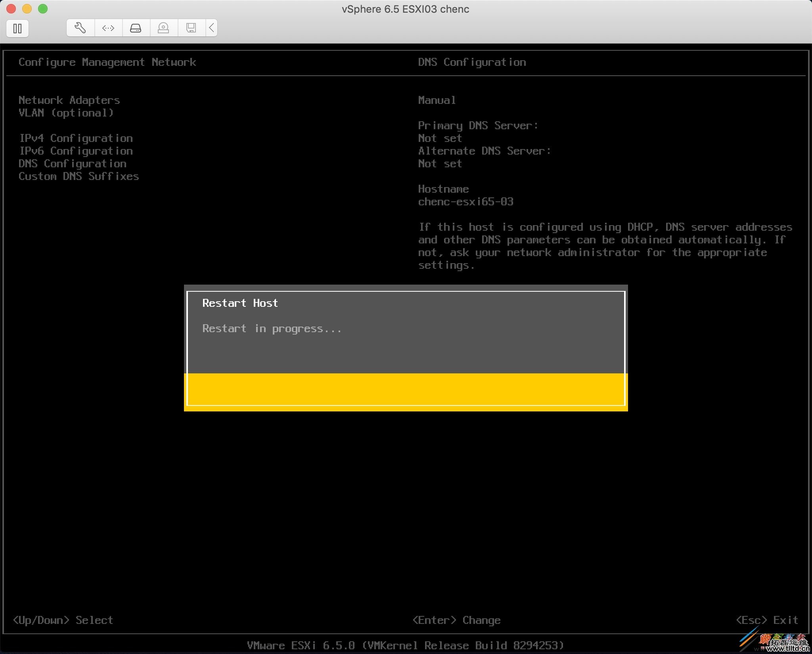
Task: Collapse the toolbar with the left chevron
Action: (211, 28)
